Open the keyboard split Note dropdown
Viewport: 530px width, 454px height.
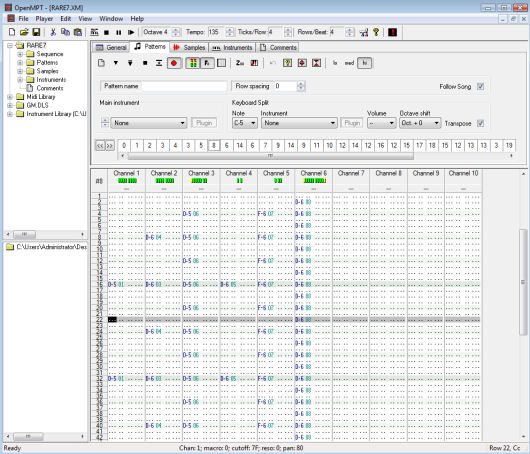[245, 123]
